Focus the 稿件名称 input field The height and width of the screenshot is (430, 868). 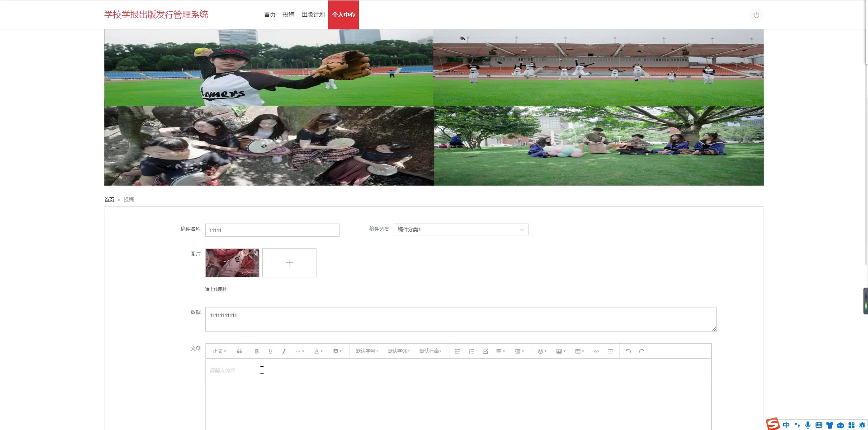(x=272, y=230)
